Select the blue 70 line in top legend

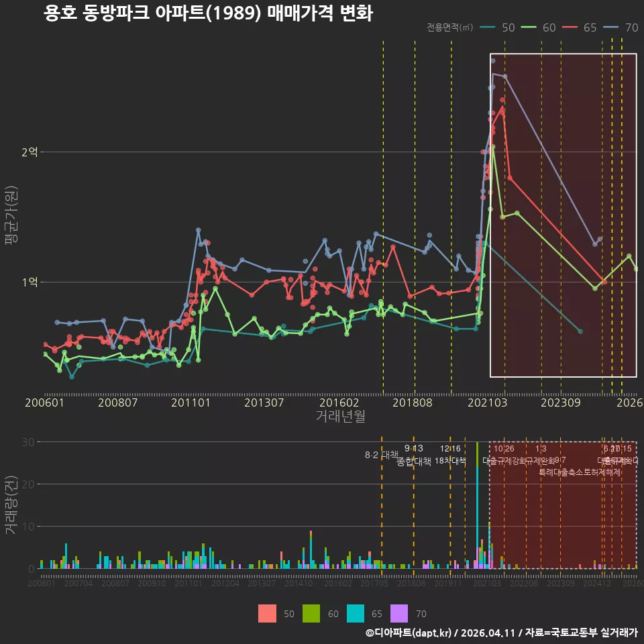click(x=610, y=28)
